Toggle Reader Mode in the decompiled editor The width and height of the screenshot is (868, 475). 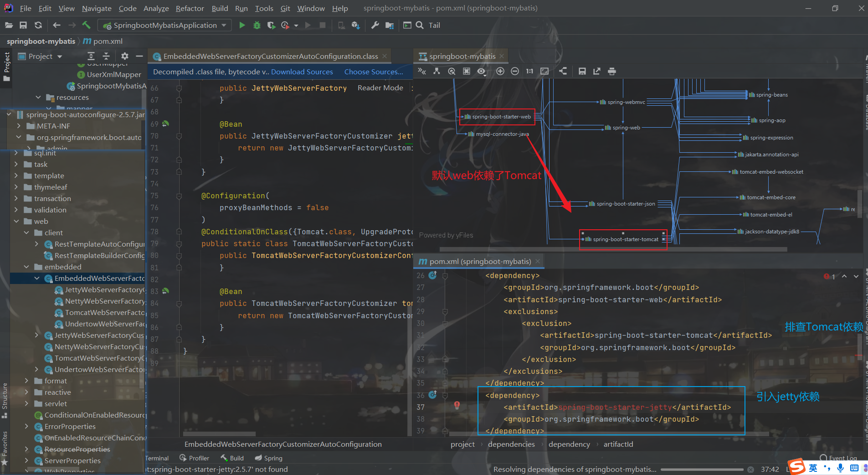tap(380, 88)
